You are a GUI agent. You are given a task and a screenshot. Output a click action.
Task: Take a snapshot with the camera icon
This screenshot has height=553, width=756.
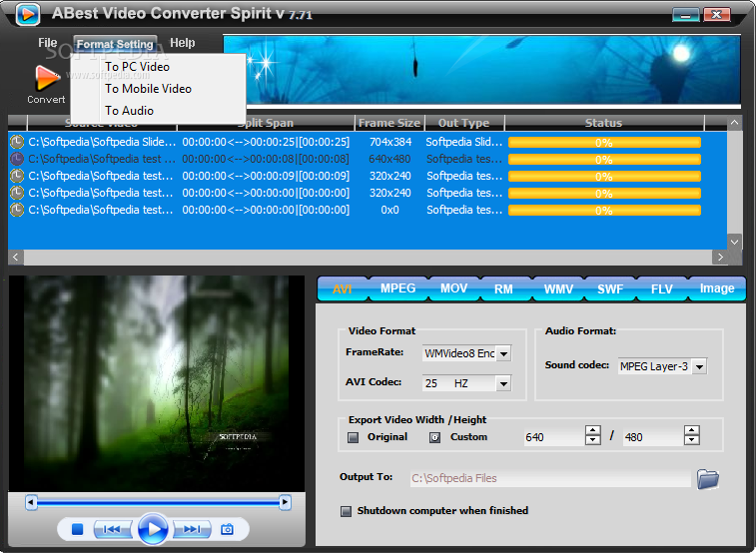click(x=227, y=529)
